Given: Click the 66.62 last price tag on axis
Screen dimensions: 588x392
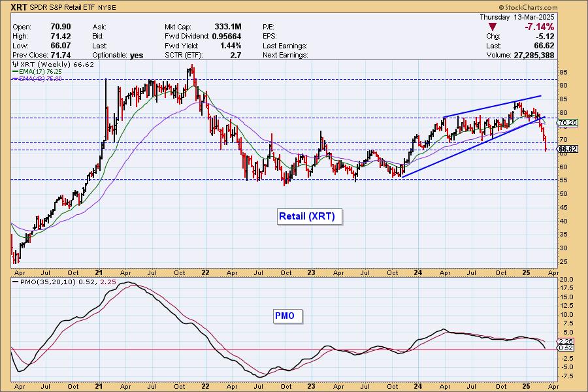Looking at the screenshot, I should tap(568, 149).
